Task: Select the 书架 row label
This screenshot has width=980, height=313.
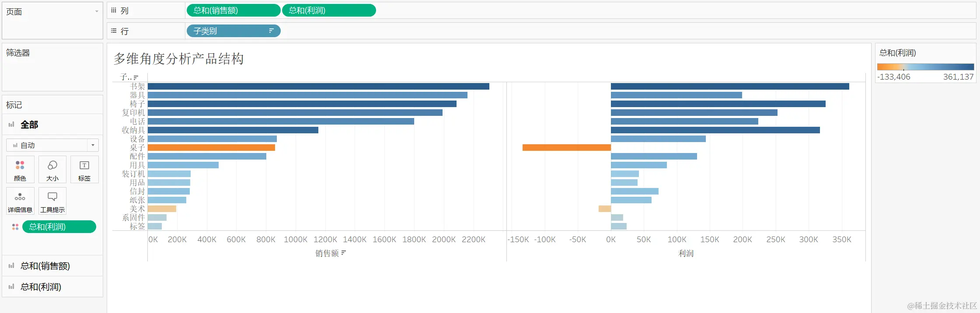Action: click(137, 87)
